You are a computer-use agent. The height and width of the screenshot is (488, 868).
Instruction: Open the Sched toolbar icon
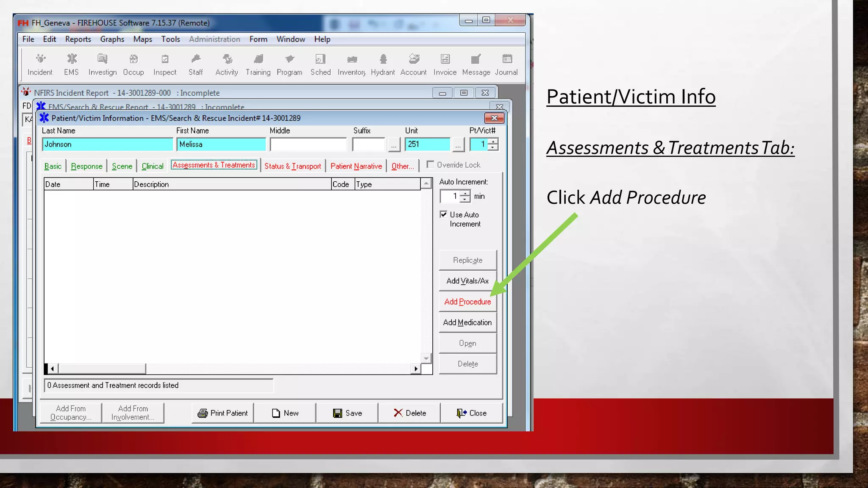[320, 64]
